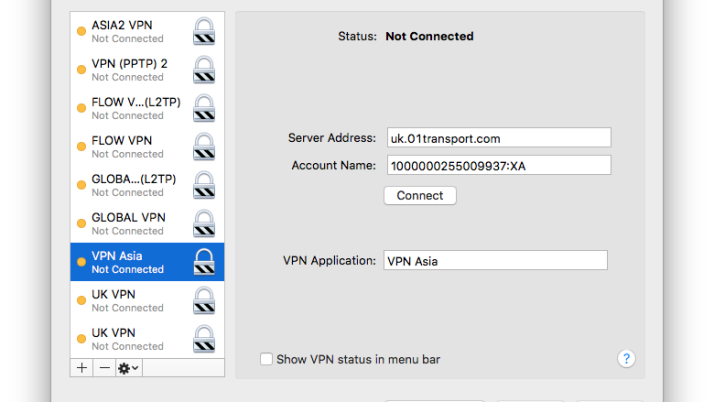Open the gear action menu dropdown

coord(129,368)
